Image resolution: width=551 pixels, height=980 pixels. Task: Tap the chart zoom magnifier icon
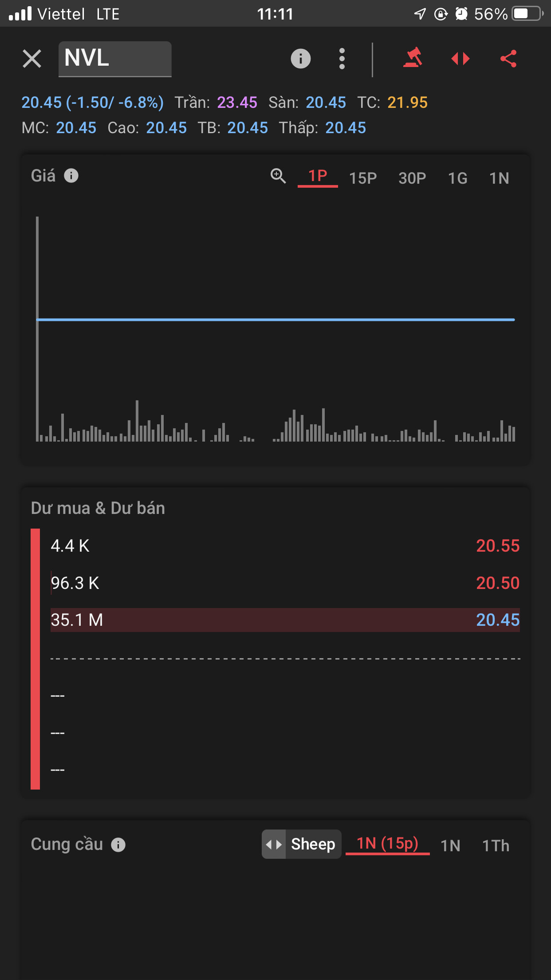click(278, 176)
